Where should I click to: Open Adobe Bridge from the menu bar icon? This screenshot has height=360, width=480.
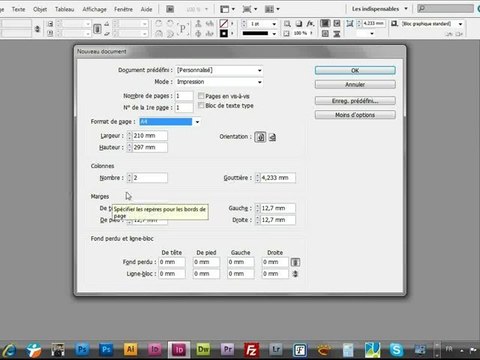pyautogui.click(x=170, y=9)
